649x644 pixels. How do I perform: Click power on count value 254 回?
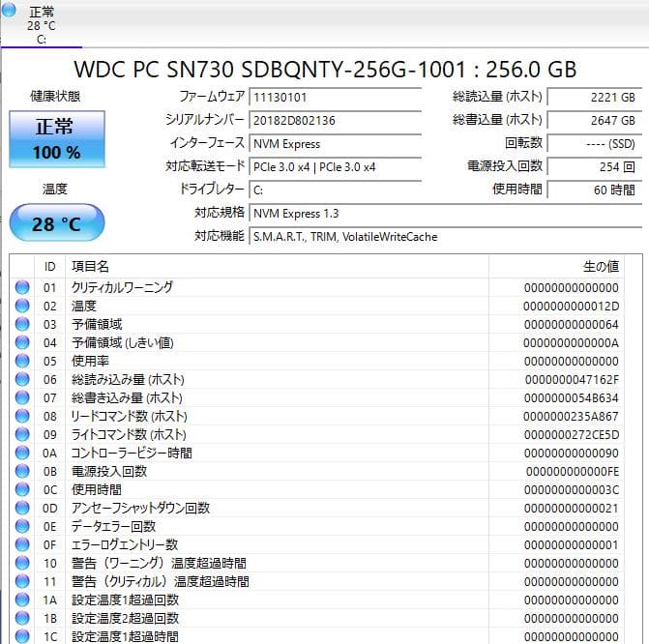coord(595,166)
